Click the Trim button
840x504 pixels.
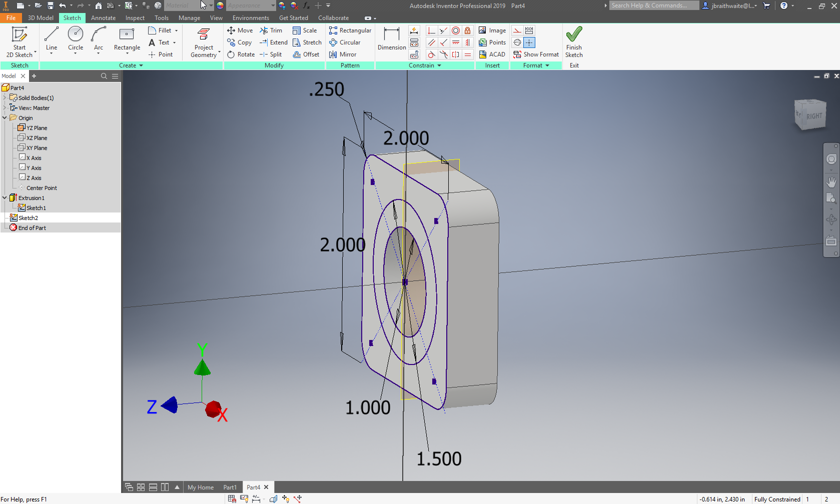[271, 30]
